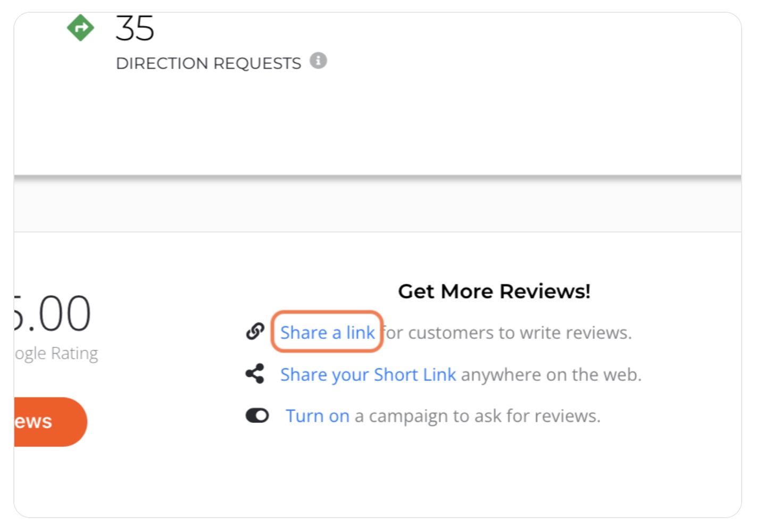Click the Get More Reviews! heading
Screen dimensions: 765x532
coord(494,291)
